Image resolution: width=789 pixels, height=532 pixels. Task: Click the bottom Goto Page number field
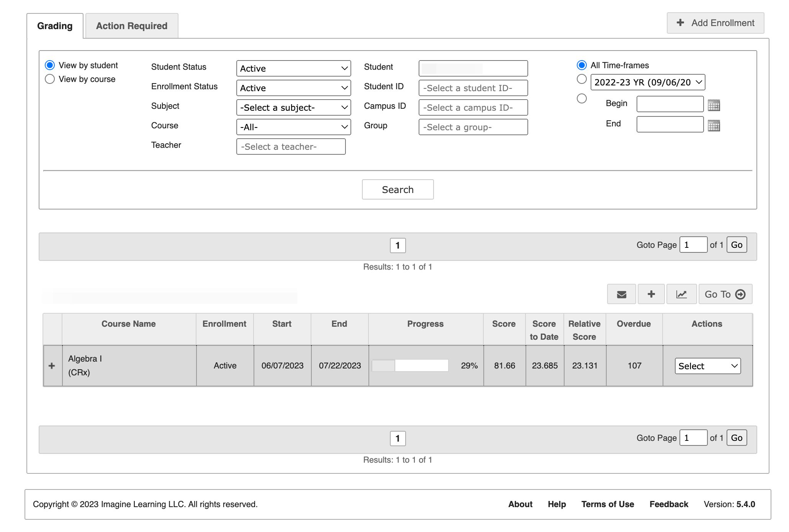pyautogui.click(x=693, y=438)
